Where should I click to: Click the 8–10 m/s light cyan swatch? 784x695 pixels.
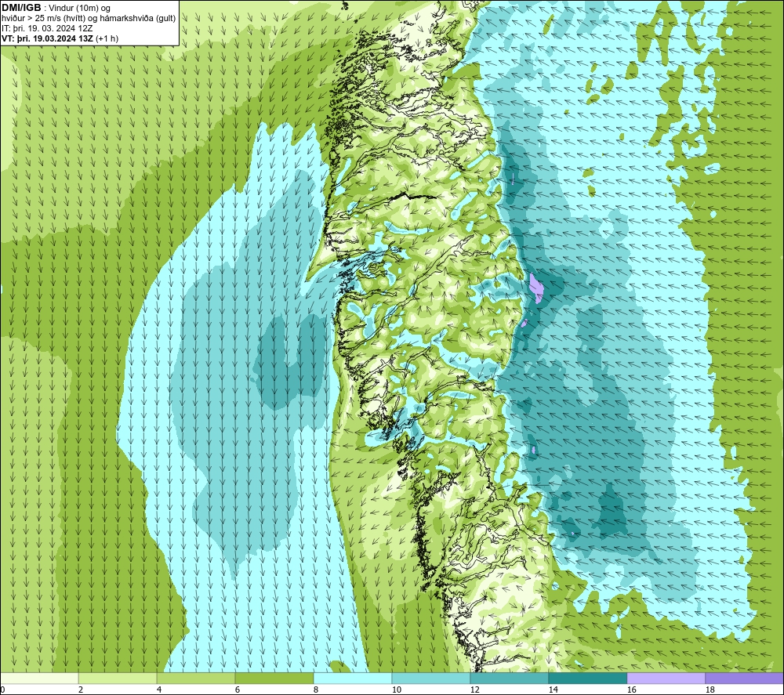point(353,678)
